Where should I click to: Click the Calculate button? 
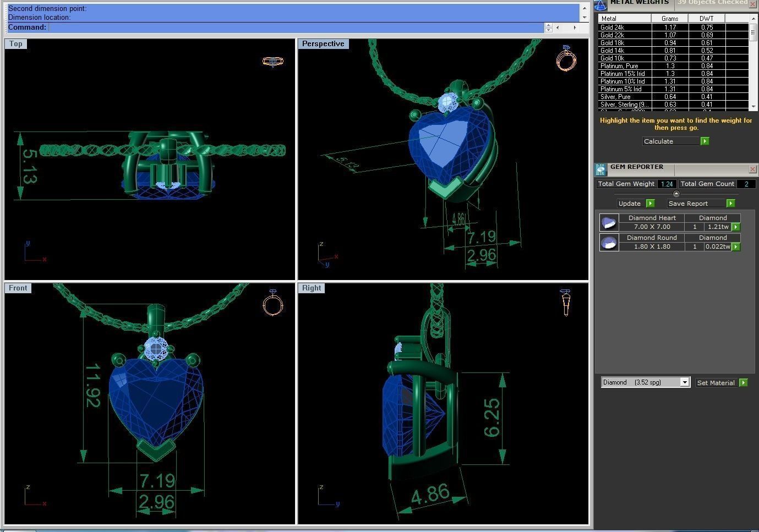pyautogui.click(x=670, y=141)
